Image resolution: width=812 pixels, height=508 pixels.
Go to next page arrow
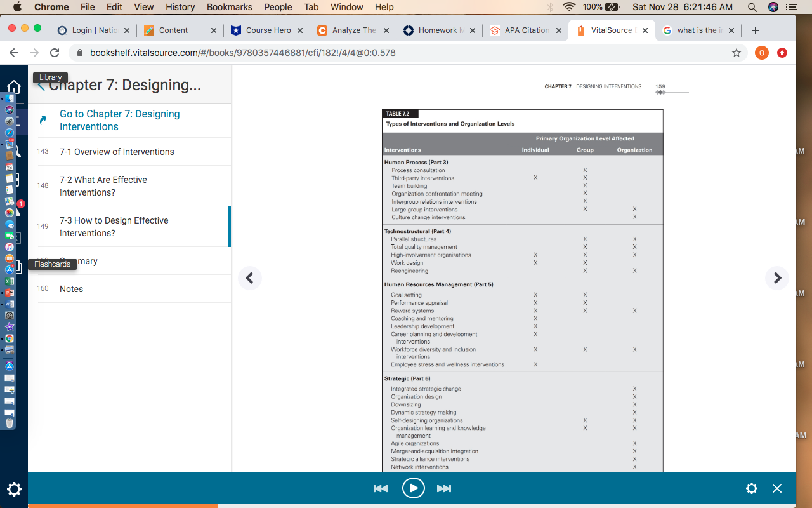777,277
